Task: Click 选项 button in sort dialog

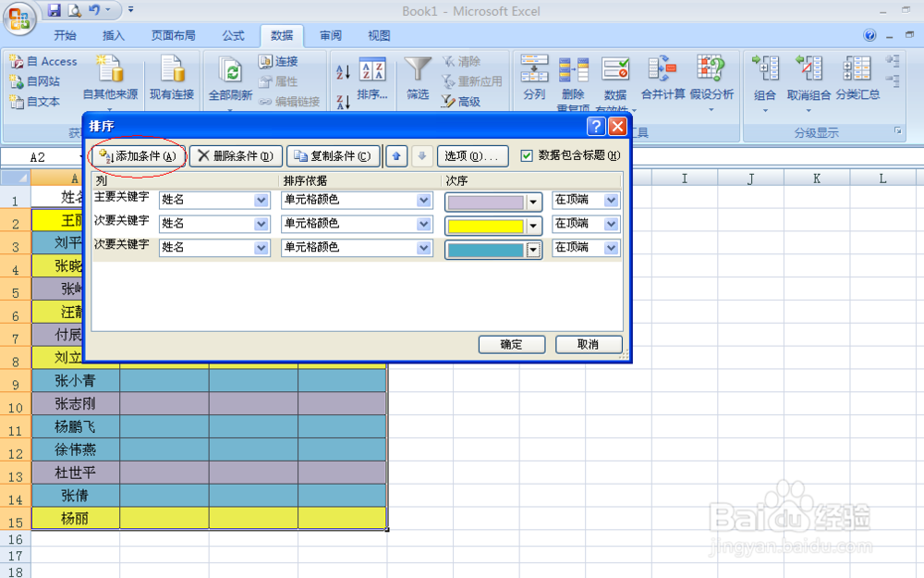Action: click(472, 156)
